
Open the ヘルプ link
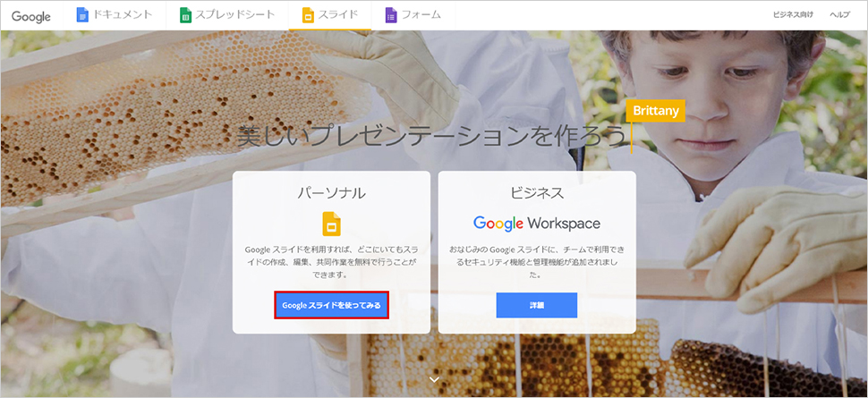point(839,15)
